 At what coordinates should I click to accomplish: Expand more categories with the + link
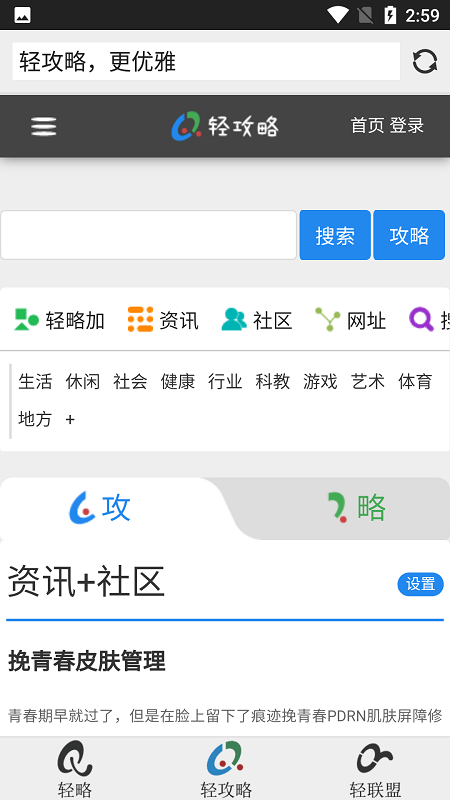click(x=70, y=419)
